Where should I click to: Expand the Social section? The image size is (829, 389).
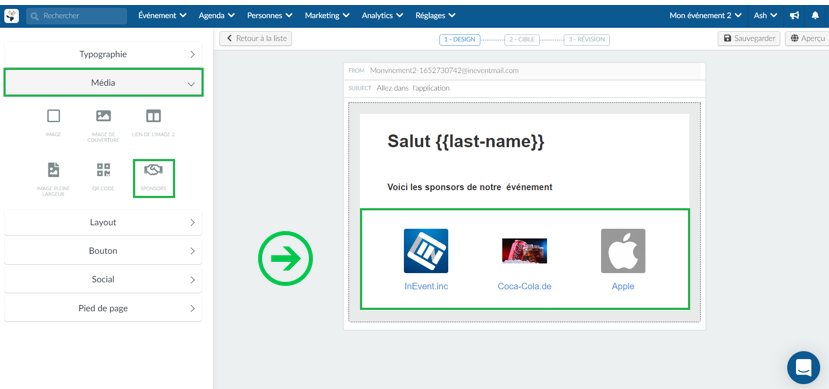tap(103, 280)
